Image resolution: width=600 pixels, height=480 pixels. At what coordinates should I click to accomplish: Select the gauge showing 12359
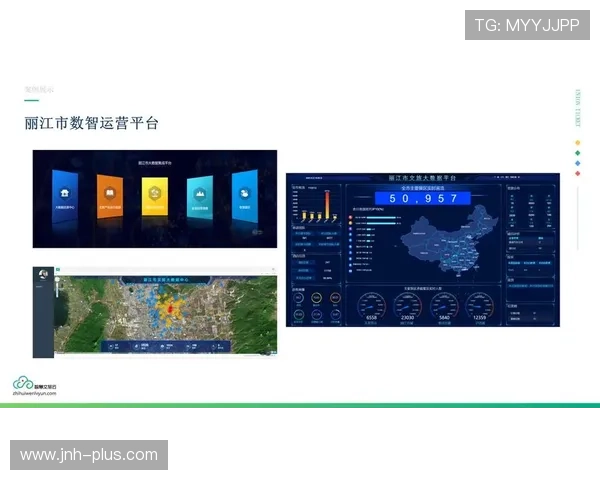(479, 307)
